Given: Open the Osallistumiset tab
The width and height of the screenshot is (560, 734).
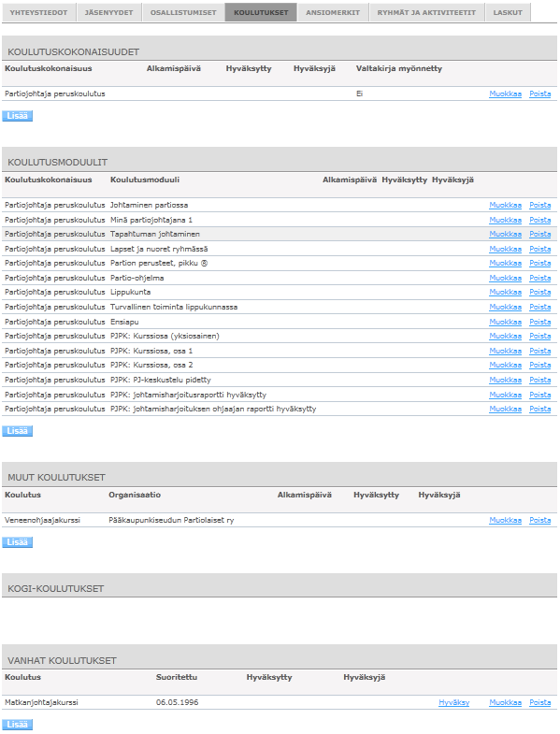Looking at the screenshot, I should pyautogui.click(x=183, y=13).
